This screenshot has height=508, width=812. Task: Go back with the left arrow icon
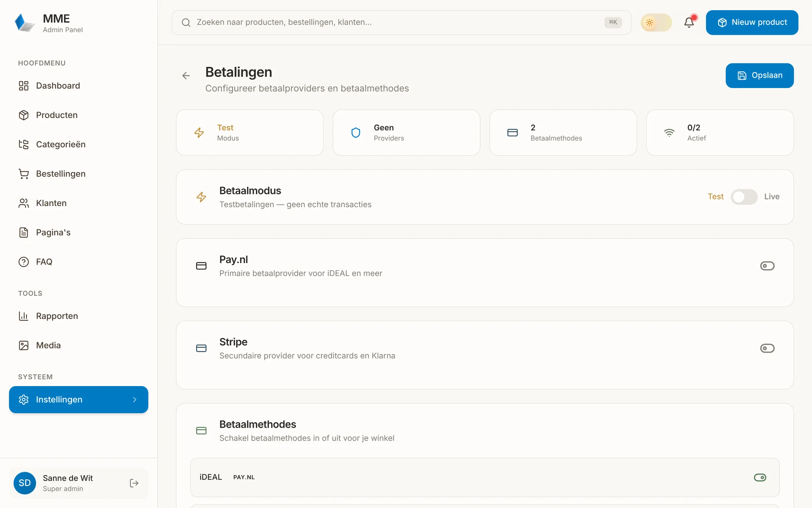point(186,76)
